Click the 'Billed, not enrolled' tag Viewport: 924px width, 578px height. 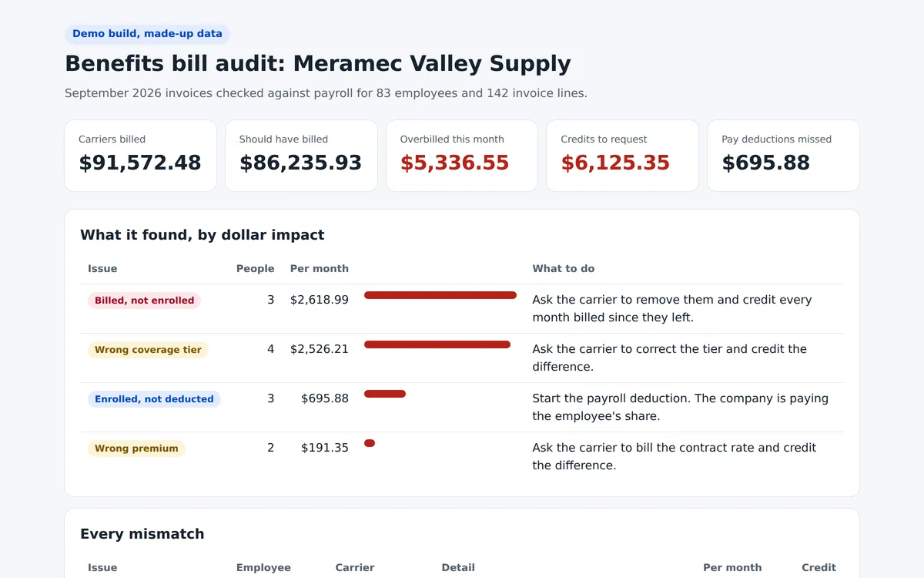(x=144, y=301)
